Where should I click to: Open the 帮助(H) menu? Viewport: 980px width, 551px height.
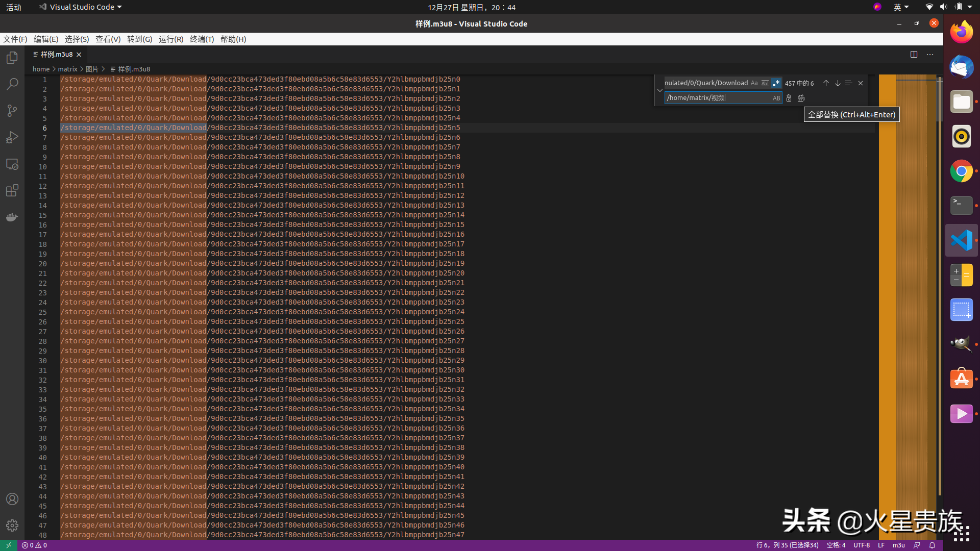click(x=233, y=39)
